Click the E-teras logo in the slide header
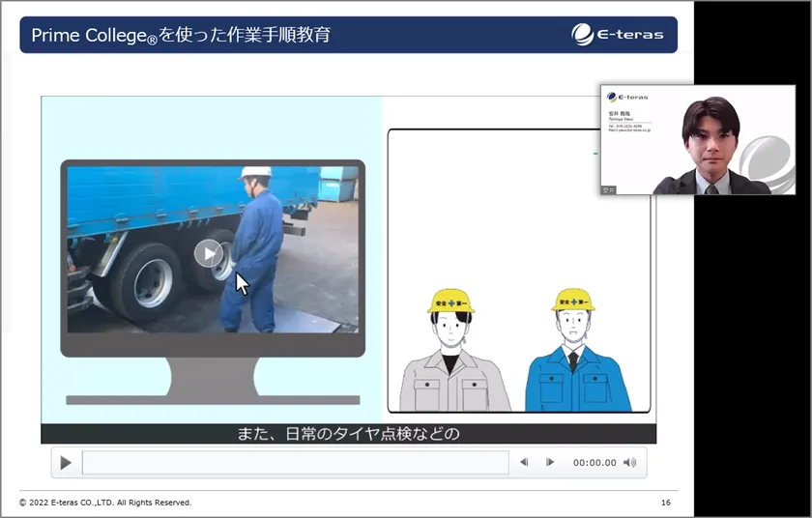Viewport: 812px width, 518px height. (618, 35)
